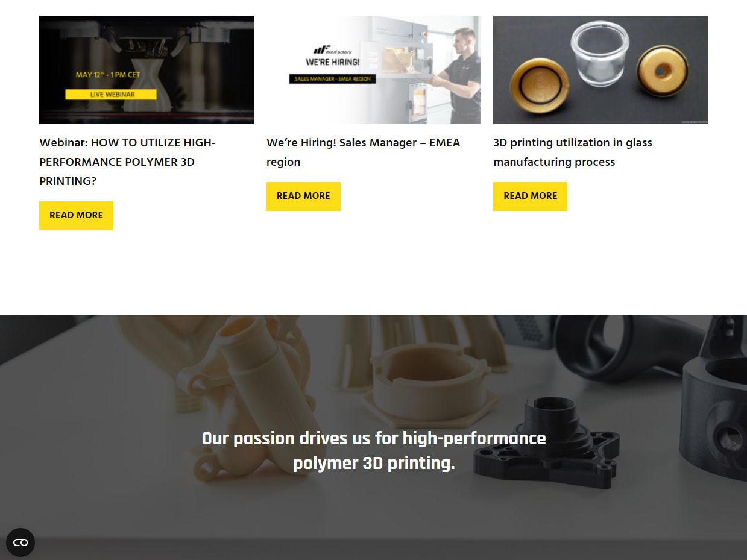Click the WE'RE HIRING! banner text

pos(332,62)
